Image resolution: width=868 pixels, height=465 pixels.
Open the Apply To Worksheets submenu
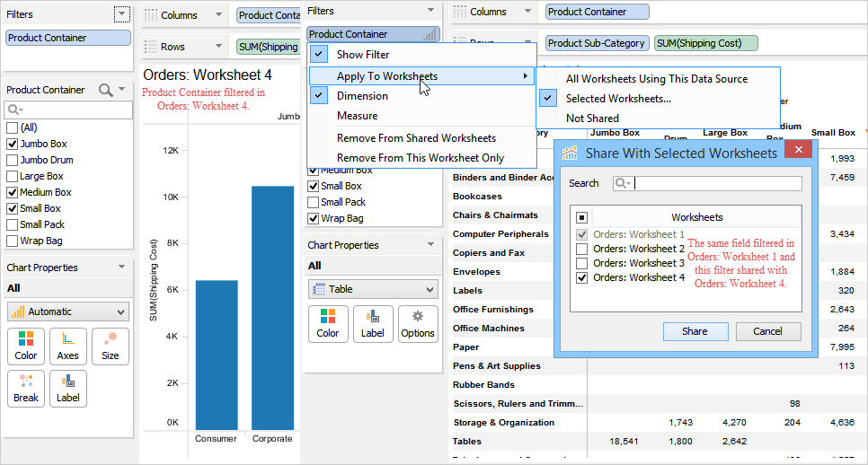pyautogui.click(x=421, y=76)
